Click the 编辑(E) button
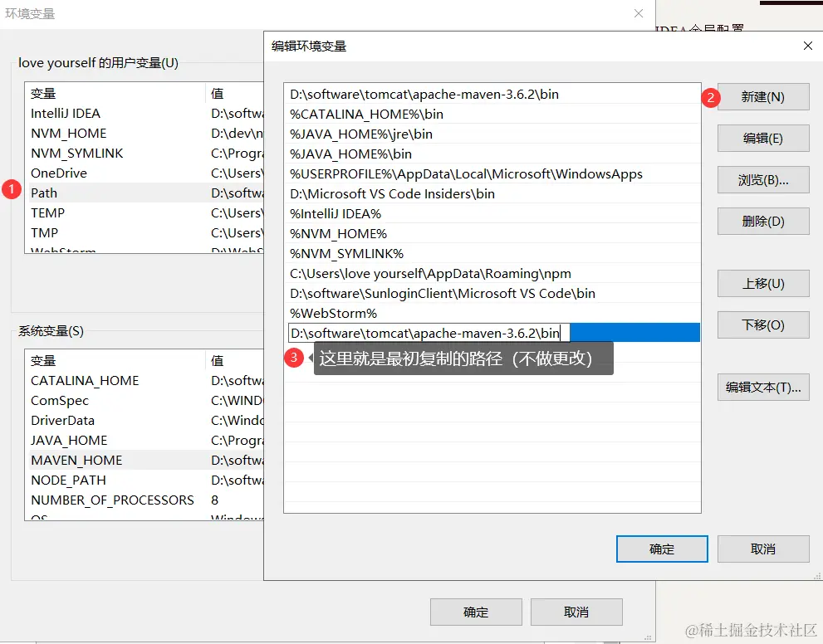This screenshot has height=644, width=823. 762,138
